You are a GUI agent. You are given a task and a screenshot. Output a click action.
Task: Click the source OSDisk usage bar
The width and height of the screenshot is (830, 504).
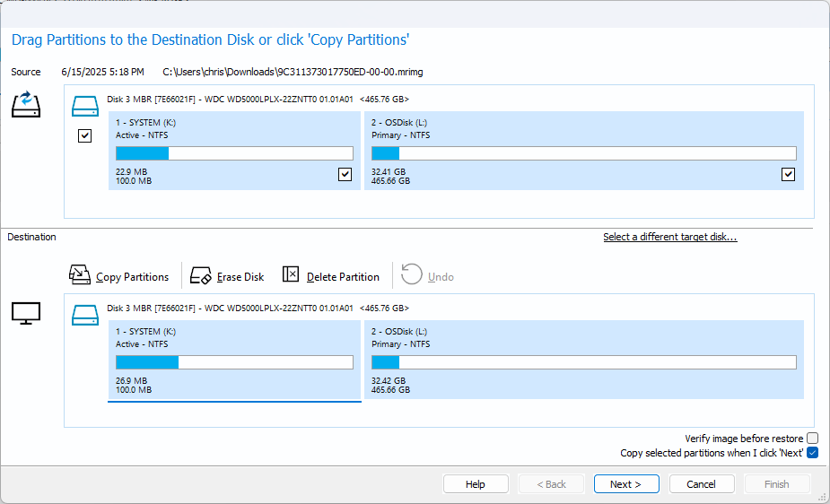click(x=583, y=153)
